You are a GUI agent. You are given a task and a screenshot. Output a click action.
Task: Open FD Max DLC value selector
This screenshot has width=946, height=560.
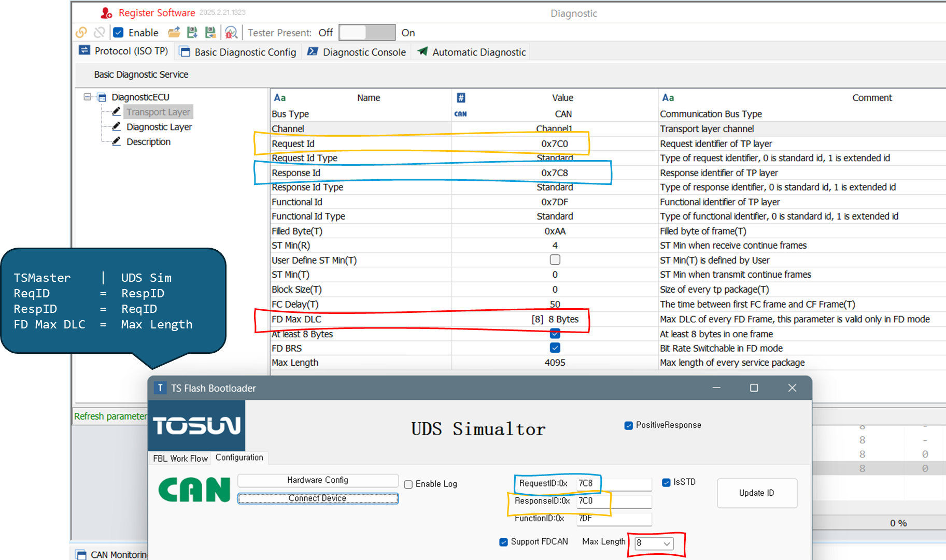pos(555,319)
